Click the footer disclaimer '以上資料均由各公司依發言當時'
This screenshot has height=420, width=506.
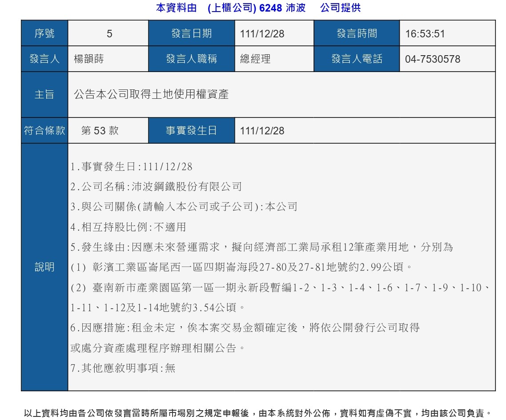(257, 413)
